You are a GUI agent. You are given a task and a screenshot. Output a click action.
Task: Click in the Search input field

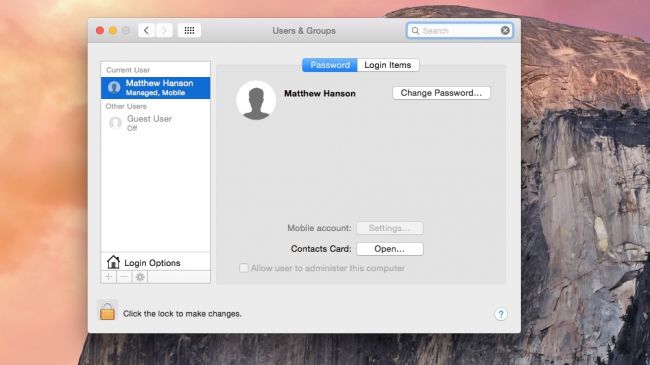click(x=459, y=30)
